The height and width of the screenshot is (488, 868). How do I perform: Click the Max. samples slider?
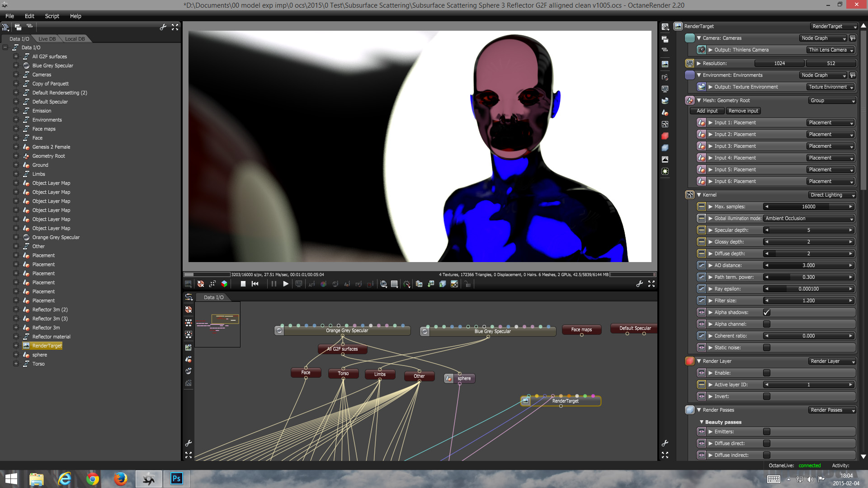808,206
